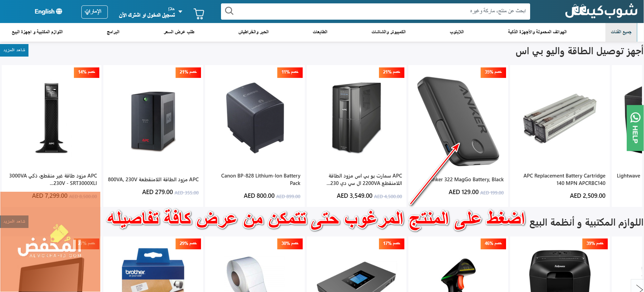Open Canon BP-828 Lithium-Ion Battery Pack title
The height and width of the screenshot is (292, 644).
tap(261, 180)
